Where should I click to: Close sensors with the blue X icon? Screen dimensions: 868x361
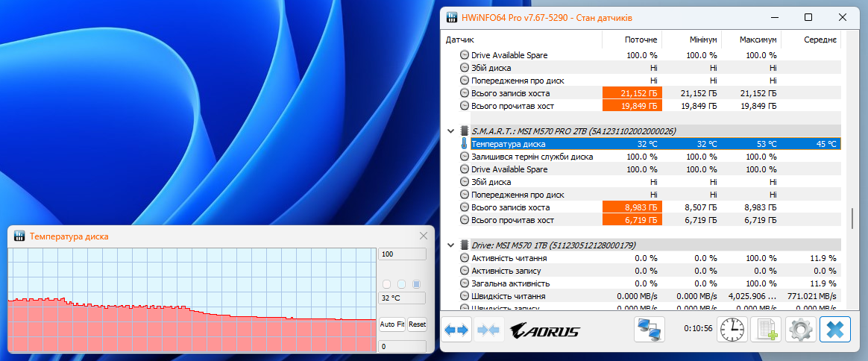[x=834, y=330]
